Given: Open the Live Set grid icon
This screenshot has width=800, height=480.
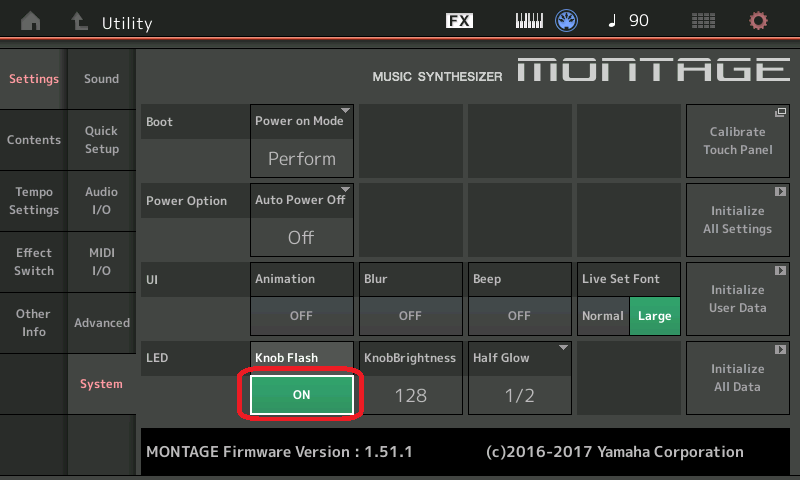Looking at the screenshot, I should [704, 21].
